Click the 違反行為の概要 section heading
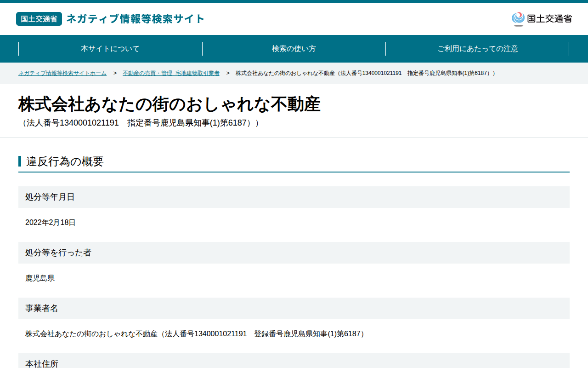The height and width of the screenshot is (368, 588). pos(65,161)
